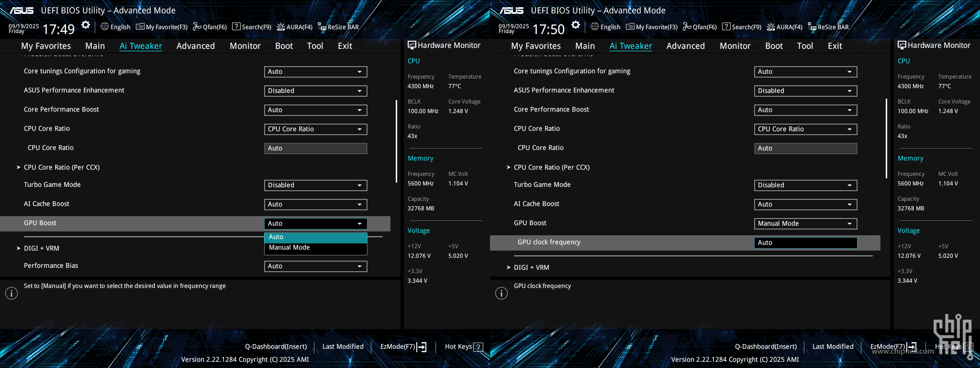Open AI Cache Boost dropdown in left screen
Image resolution: width=980 pixels, height=368 pixels.
coord(316,205)
